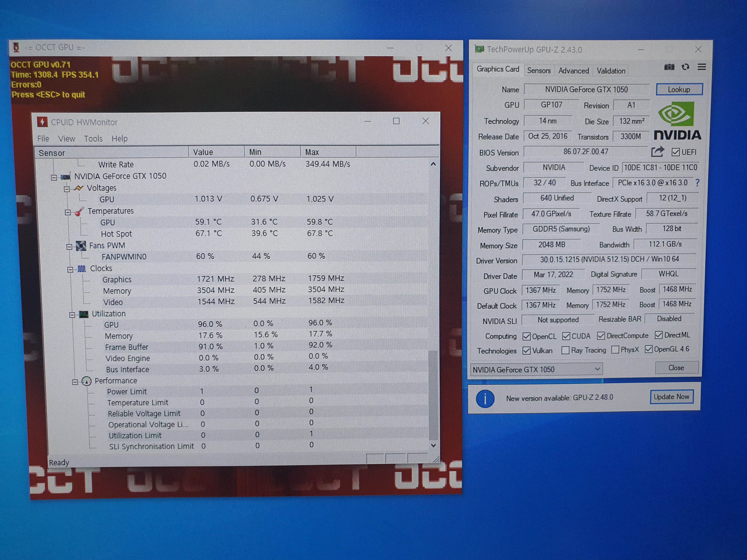Toggle the Vulkan checkbox

point(527,351)
